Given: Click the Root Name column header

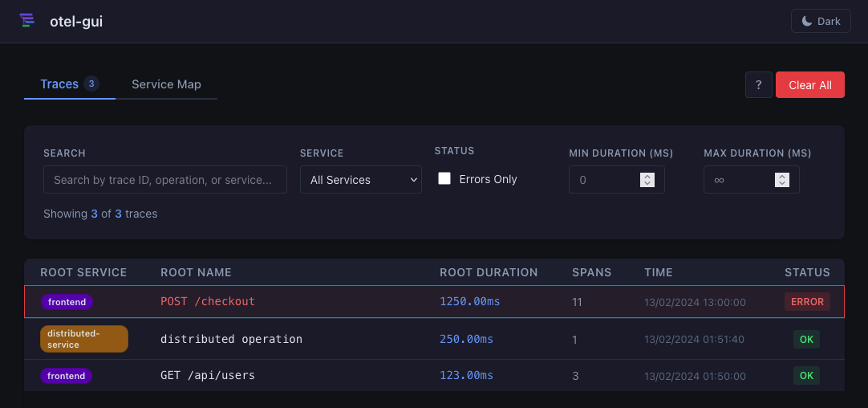Looking at the screenshot, I should (x=196, y=272).
